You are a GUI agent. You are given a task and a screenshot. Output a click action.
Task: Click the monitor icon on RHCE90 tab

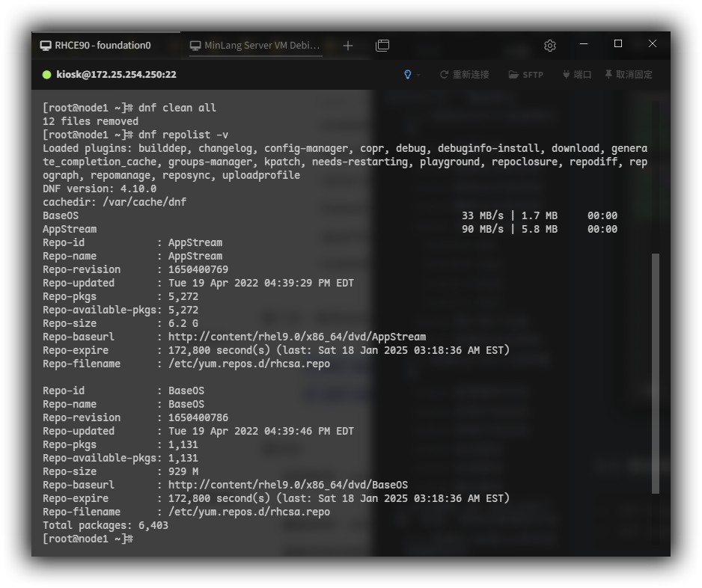(46, 46)
